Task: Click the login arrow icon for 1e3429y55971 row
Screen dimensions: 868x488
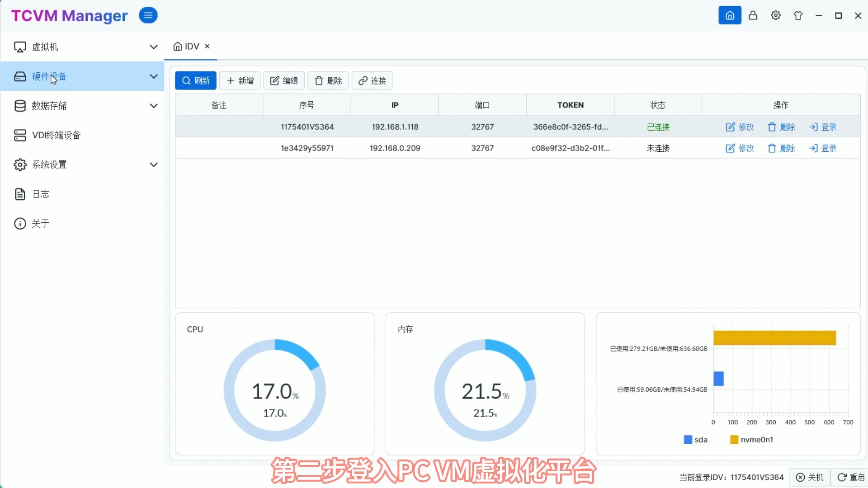Action: (x=813, y=148)
